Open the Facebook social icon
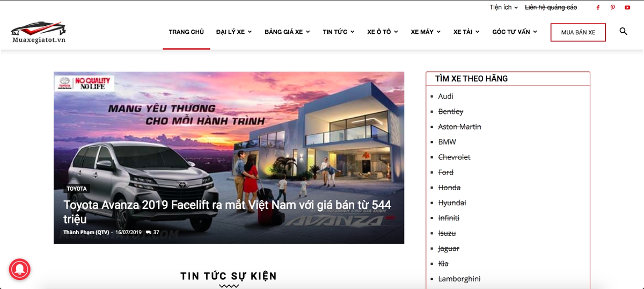 [598, 8]
